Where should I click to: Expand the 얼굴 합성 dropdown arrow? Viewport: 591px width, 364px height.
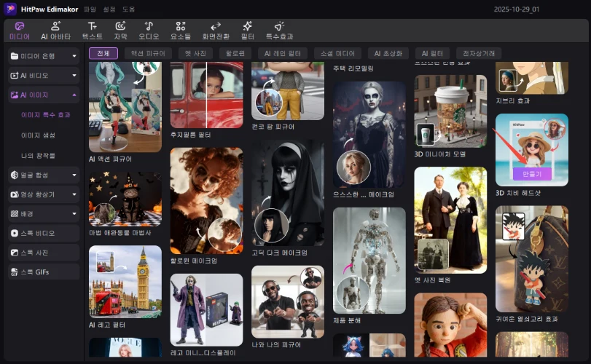pos(74,175)
